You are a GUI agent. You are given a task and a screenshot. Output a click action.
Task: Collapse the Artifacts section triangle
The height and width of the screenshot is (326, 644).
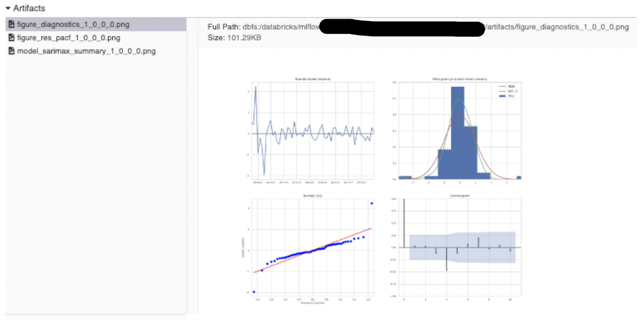click(x=8, y=8)
